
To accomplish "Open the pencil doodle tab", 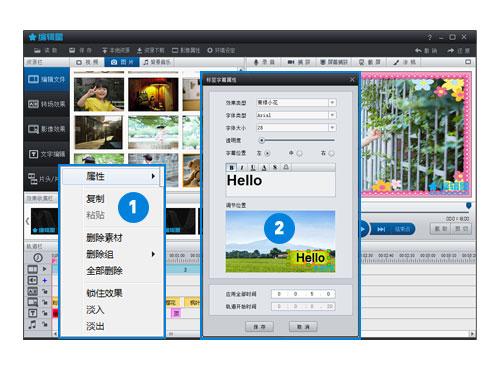I will [404, 62].
